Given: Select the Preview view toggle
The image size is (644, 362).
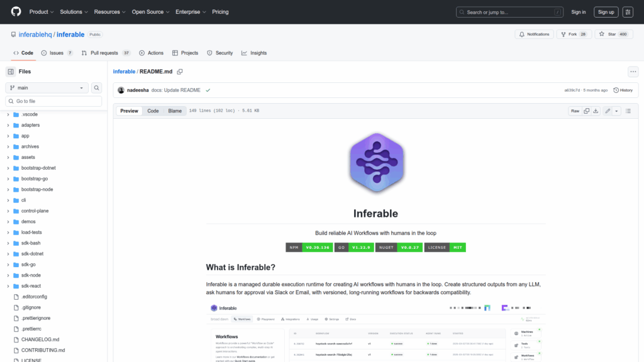Looking at the screenshot, I should [130, 111].
